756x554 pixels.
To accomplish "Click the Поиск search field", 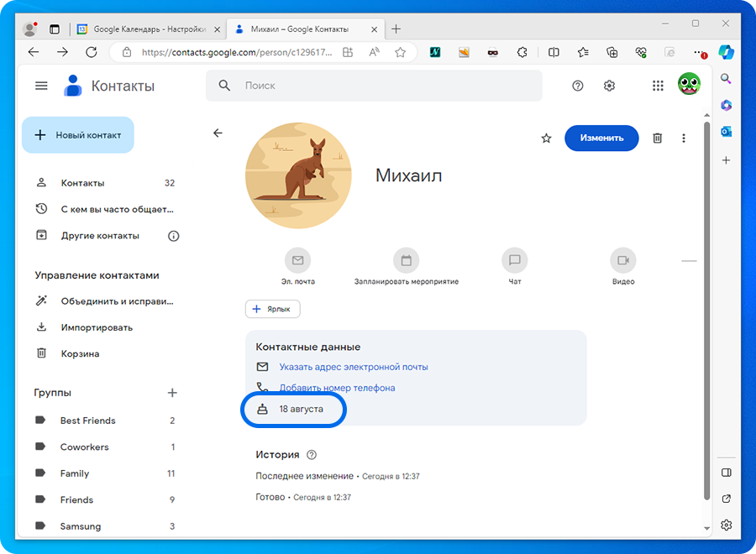I will tap(378, 86).
